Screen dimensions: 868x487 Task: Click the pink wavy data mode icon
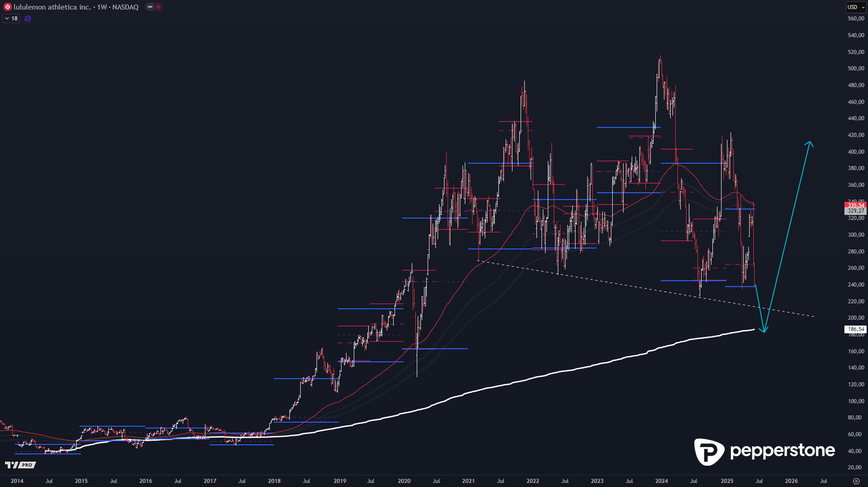pyautogui.click(x=158, y=7)
